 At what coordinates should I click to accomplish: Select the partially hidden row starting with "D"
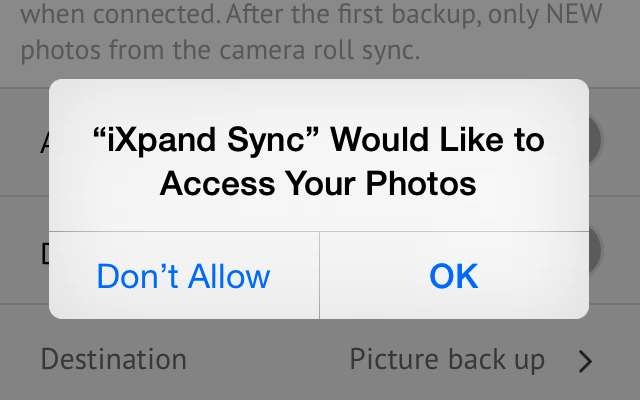(44, 253)
